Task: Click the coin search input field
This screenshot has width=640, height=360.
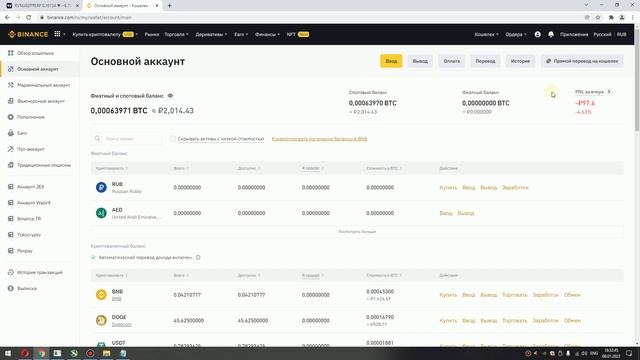Action: [x=126, y=139]
